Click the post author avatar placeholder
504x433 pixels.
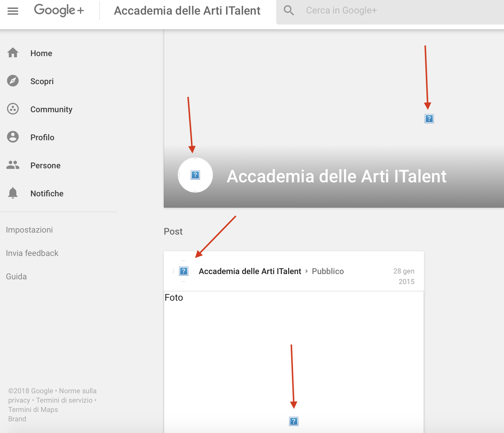point(184,271)
